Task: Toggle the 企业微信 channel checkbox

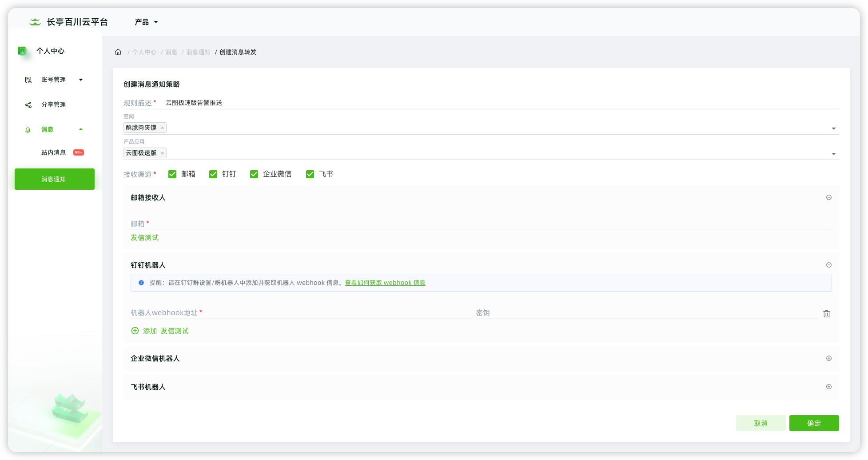Action: click(x=254, y=174)
